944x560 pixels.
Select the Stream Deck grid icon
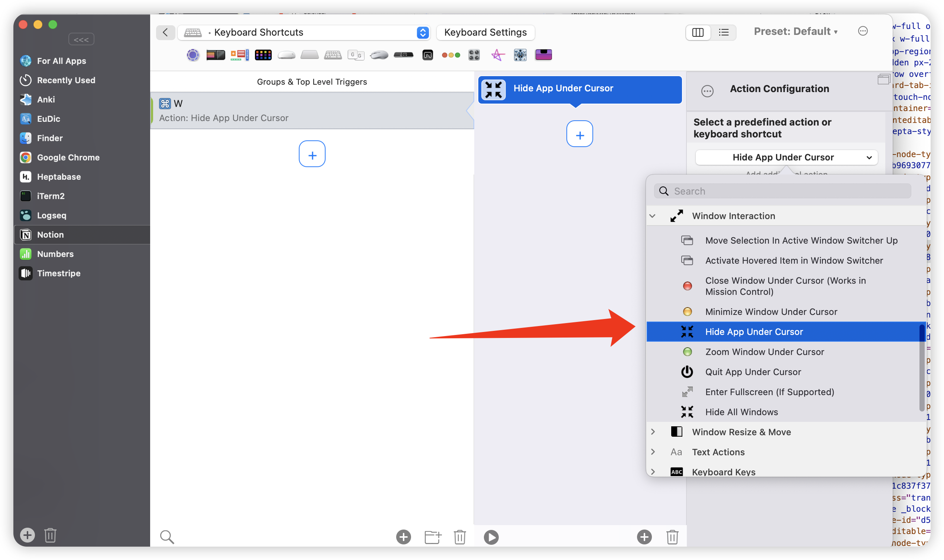pos(263,55)
